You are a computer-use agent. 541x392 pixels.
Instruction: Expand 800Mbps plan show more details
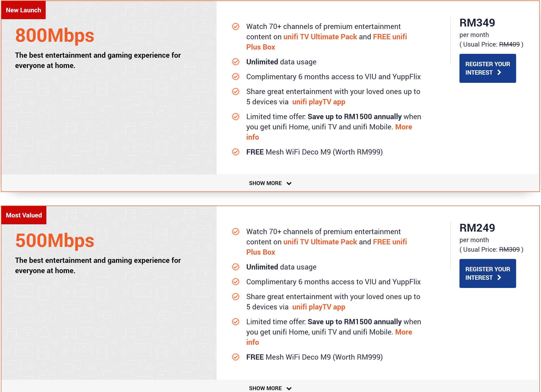[x=270, y=183]
